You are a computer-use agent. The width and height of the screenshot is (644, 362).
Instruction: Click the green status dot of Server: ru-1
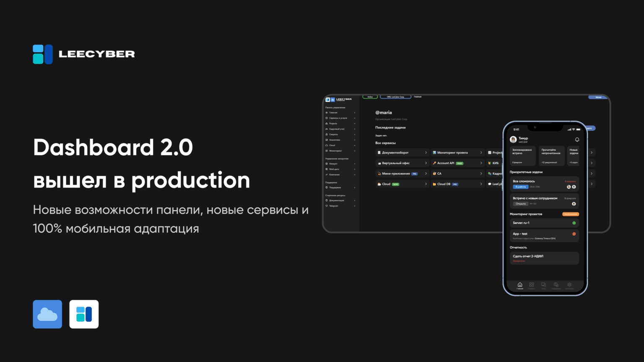[574, 223]
